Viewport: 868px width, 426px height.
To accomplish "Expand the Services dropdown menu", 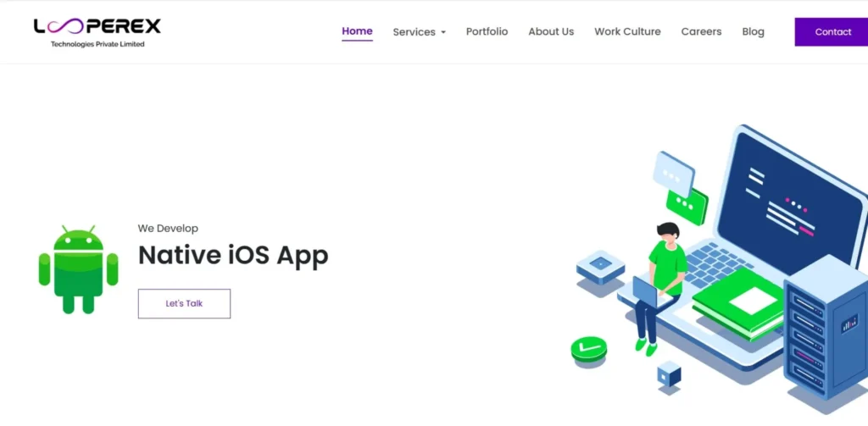I will tap(414, 32).
